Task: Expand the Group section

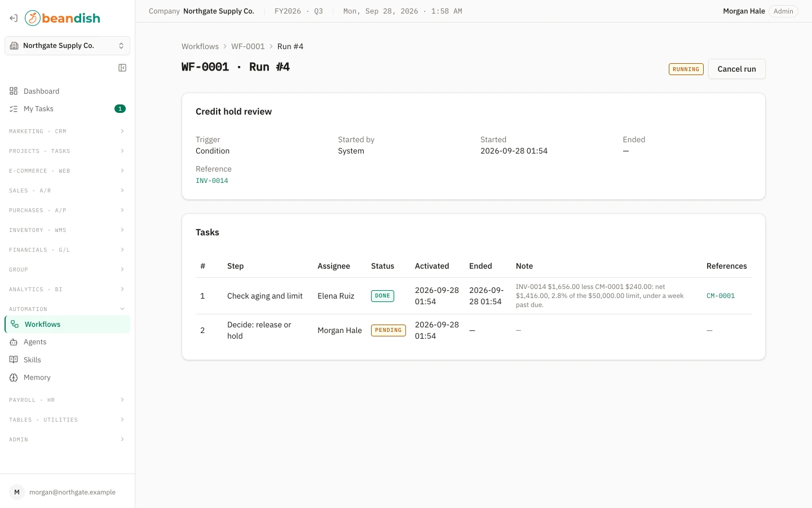Action: (67, 269)
